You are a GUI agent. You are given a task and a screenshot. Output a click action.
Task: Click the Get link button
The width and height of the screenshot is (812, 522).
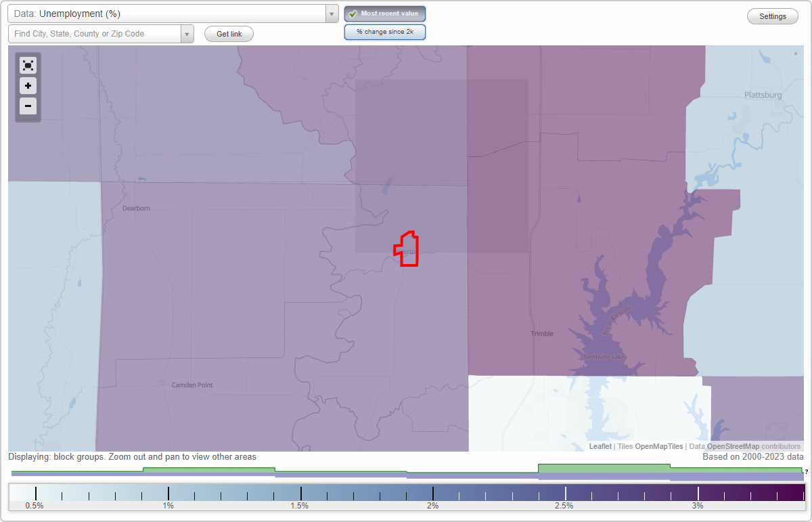pos(229,34)
